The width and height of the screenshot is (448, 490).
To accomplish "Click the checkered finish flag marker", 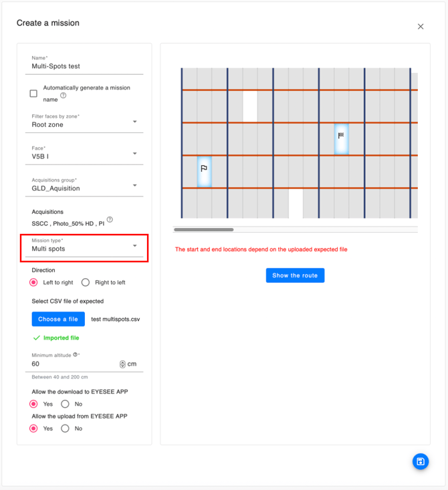I will (x=341, y=136).
